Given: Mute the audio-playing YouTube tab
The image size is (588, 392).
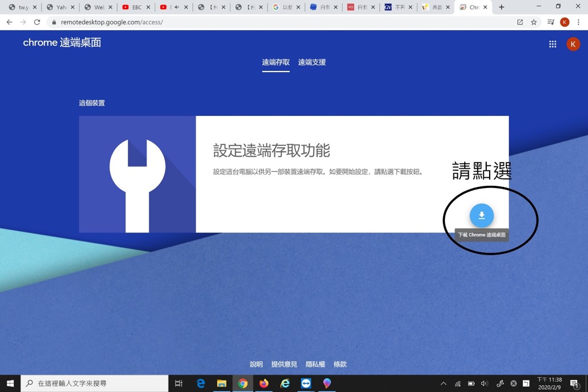Looking at the screenshot, I should click(176, 7).
